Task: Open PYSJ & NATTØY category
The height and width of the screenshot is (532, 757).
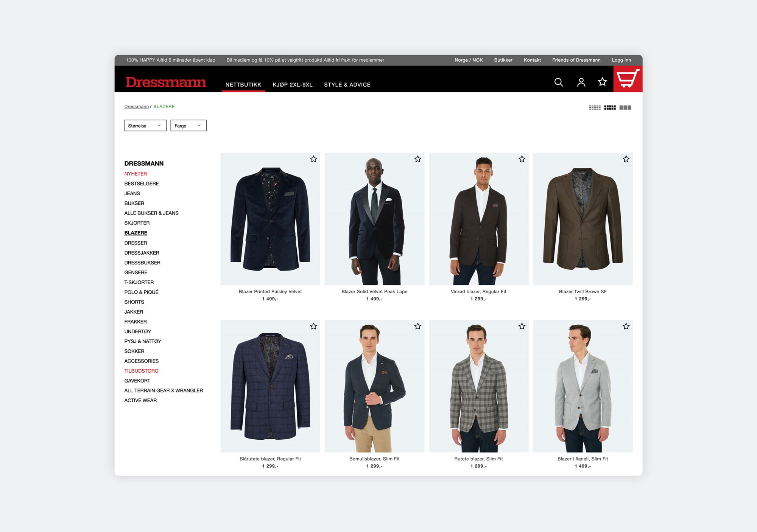Action: [x=143, y=341]
